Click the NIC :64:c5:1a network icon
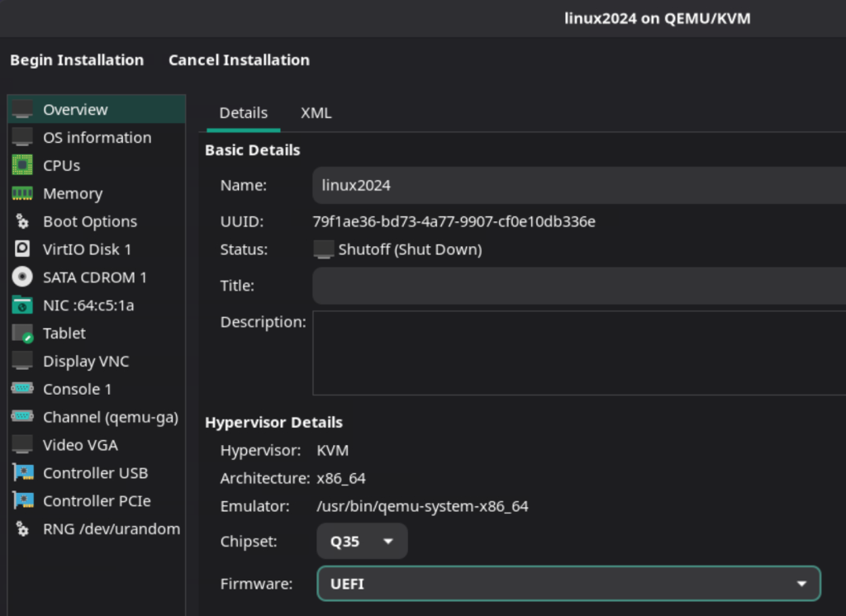Screen dimensions: 846x616 22,305
